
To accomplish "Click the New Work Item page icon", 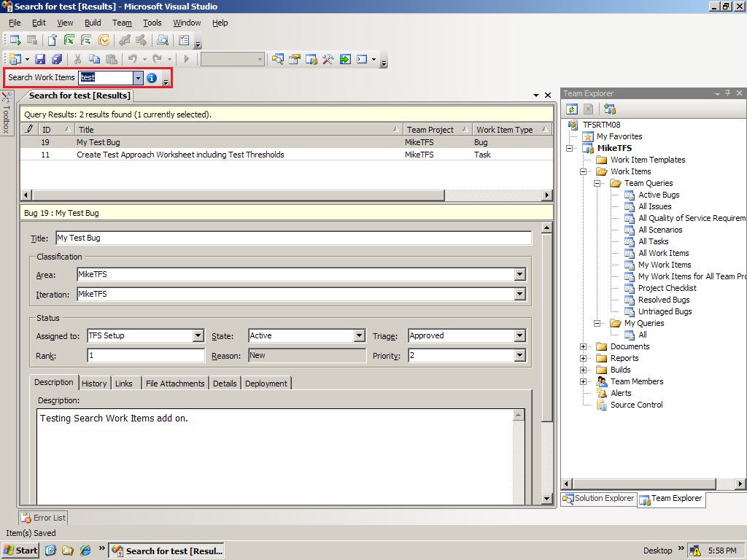I will (x=52, y=41).
